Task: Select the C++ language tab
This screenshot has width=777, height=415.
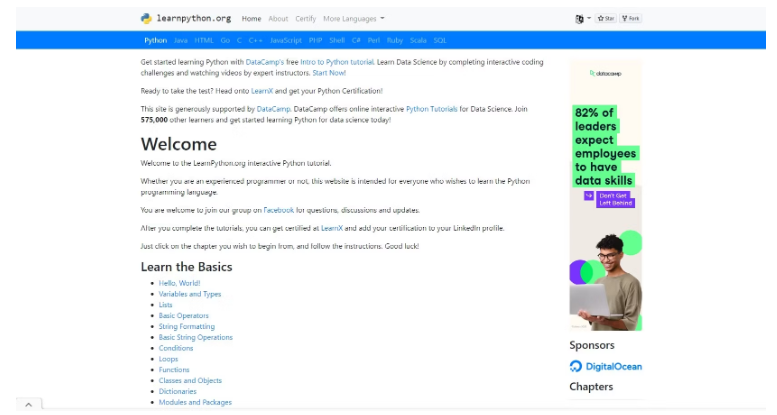Action: pos(256,41)
